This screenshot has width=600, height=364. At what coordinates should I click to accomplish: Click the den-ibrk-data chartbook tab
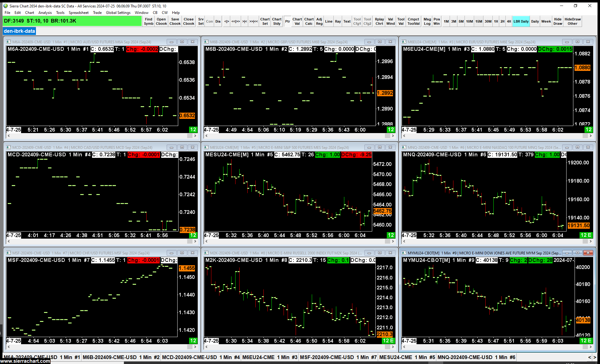[x=19, y=31]
